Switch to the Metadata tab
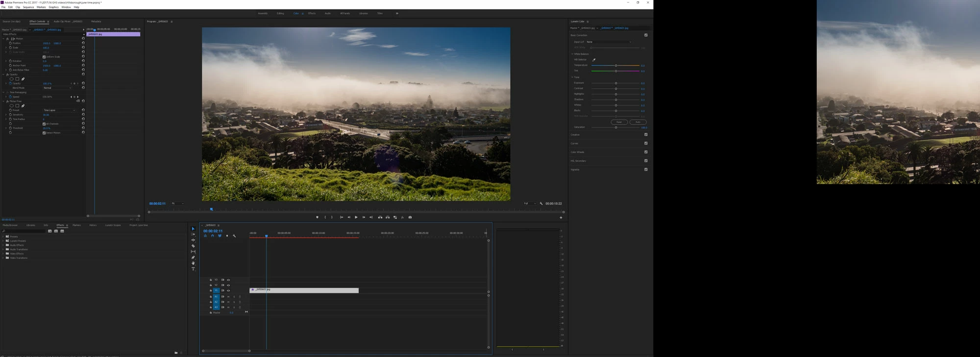The height and width of the screenshot is (357, 980). [96, 22]
